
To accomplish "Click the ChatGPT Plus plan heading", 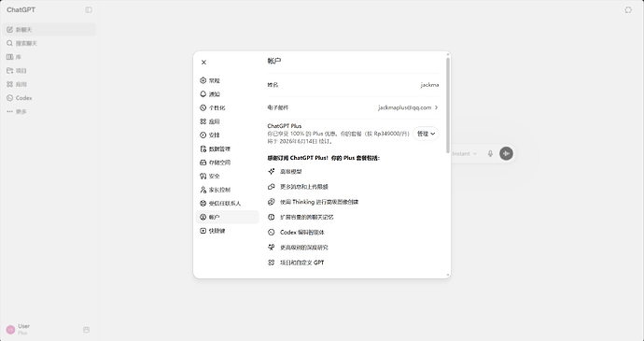I will (x=285, y=126).
